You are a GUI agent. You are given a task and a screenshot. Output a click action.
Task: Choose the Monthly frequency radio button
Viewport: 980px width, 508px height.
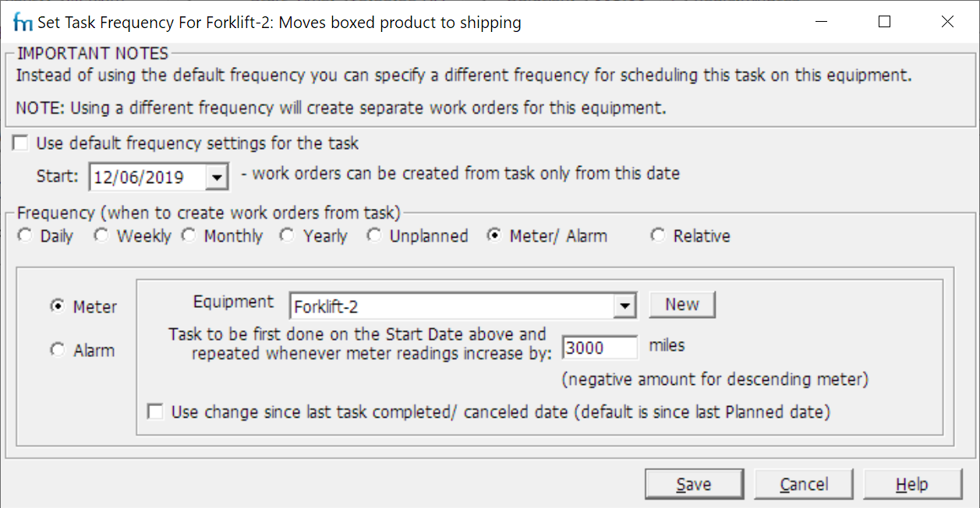point(189,236)
